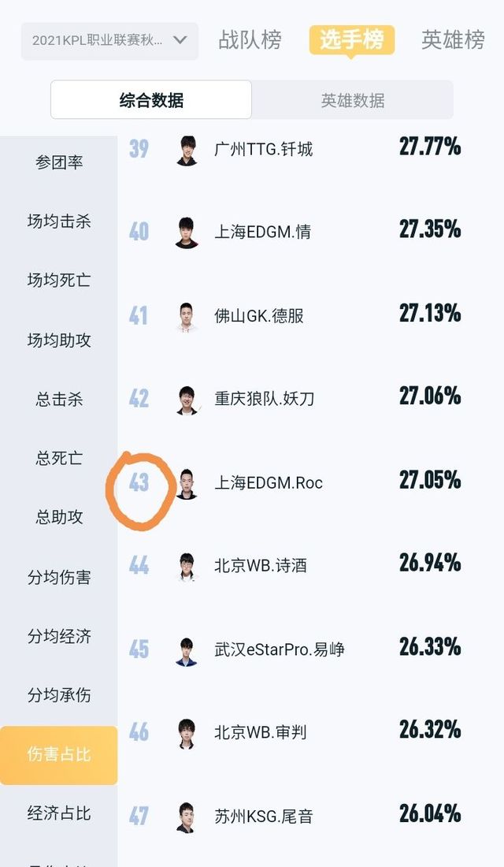Click 27.05% damage share value

pyautogui.click(x=430, y=481)
